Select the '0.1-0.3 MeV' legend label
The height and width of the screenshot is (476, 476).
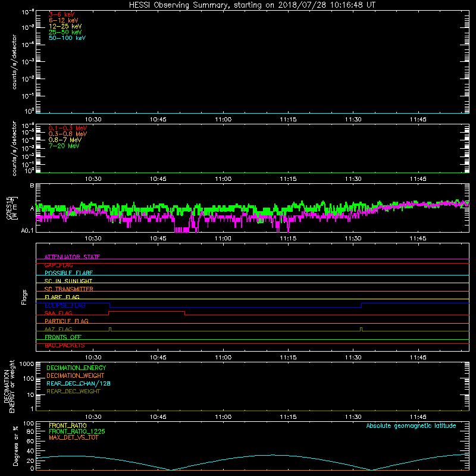click(68, 128)
